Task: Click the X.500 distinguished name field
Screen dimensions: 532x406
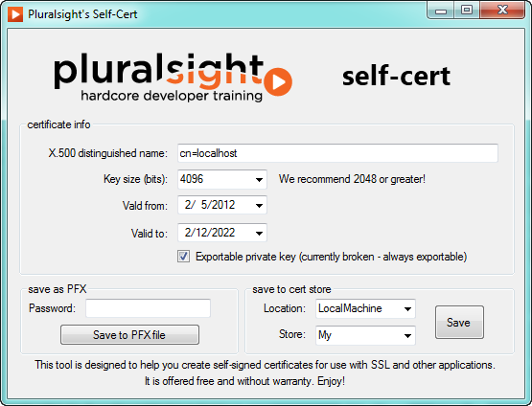Action: 337,153
